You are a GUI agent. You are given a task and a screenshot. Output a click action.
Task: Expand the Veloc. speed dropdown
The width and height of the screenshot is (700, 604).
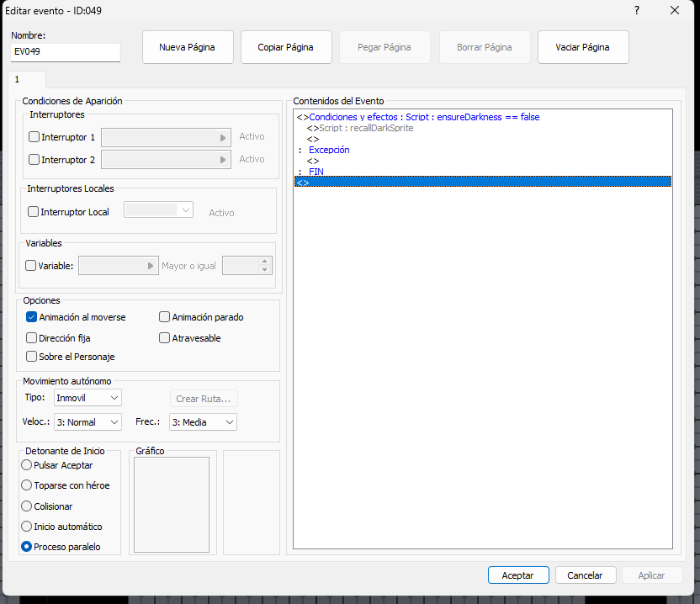point(87,422)
